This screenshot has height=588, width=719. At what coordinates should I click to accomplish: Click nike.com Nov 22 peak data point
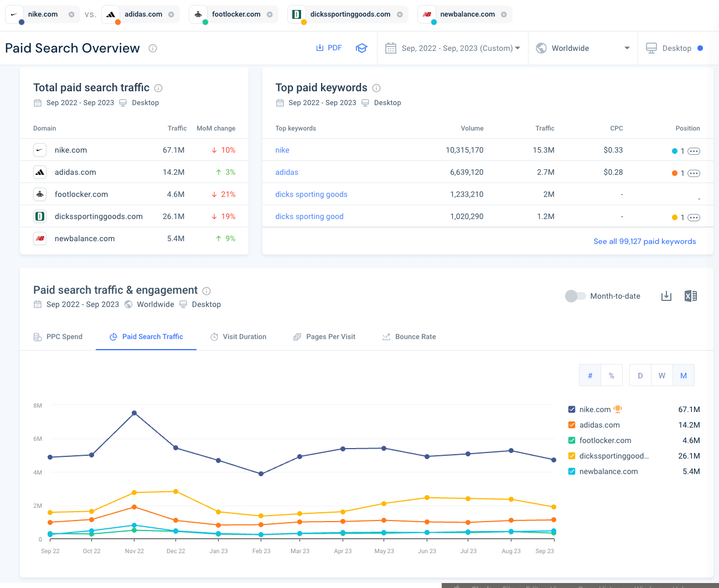click(x=134, y=413)
